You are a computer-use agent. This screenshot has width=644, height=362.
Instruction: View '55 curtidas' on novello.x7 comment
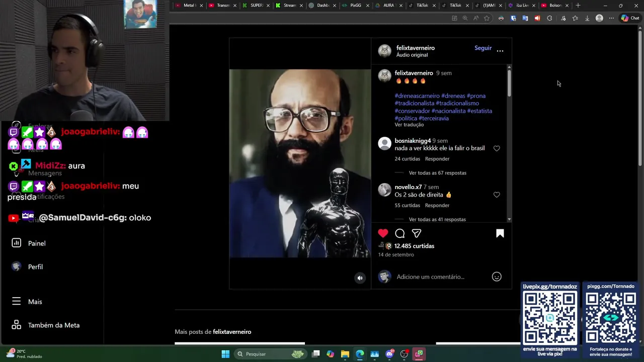408,205
